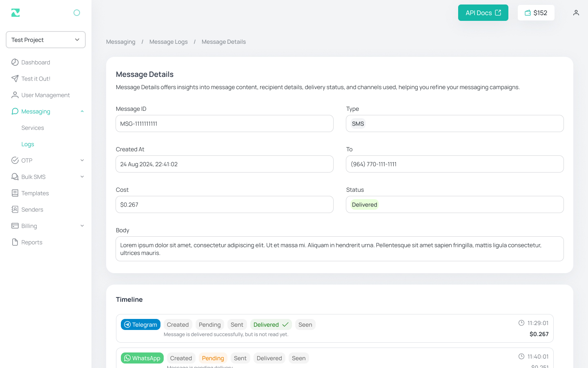Click Sent stage in WhatsApp row
588x368 pixels.
pos(240,358)
